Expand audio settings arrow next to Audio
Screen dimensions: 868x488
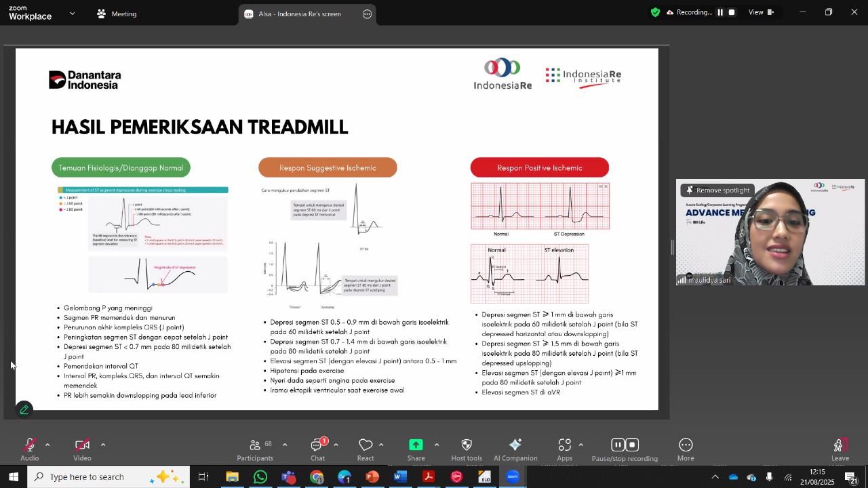pos(47,445)
